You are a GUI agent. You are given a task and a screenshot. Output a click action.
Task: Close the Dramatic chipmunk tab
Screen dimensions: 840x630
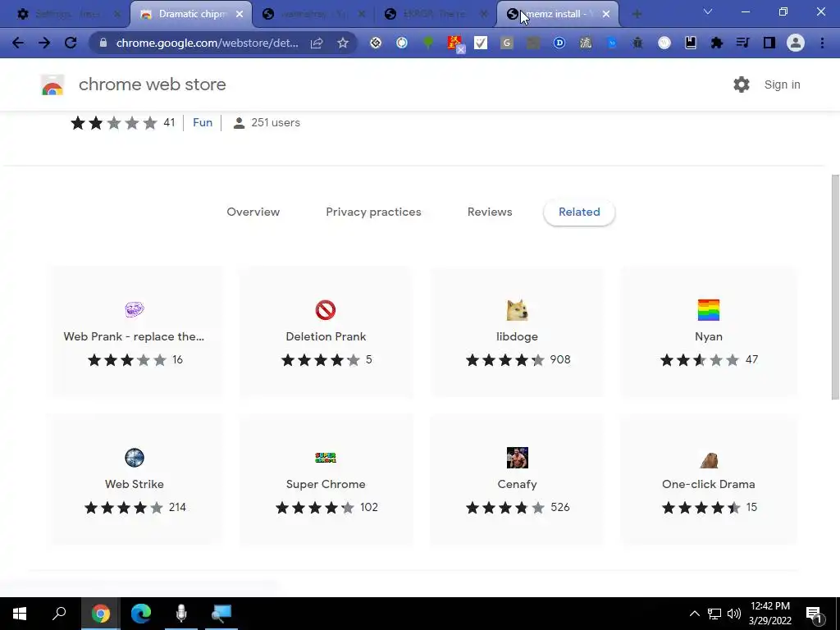[240, 15]
